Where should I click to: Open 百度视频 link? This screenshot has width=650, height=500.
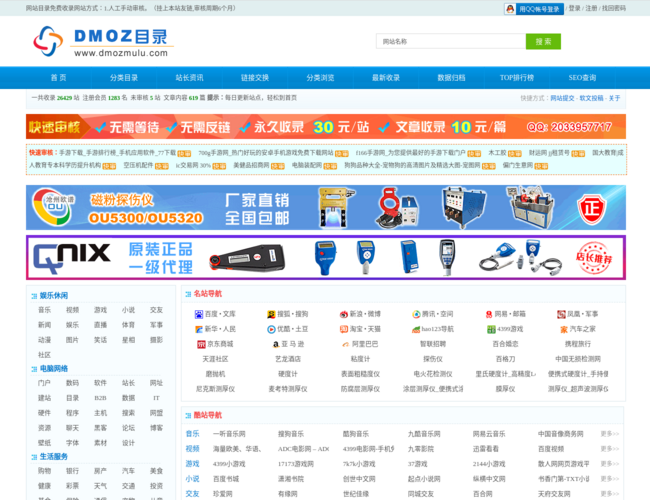[x=551, y=449]
